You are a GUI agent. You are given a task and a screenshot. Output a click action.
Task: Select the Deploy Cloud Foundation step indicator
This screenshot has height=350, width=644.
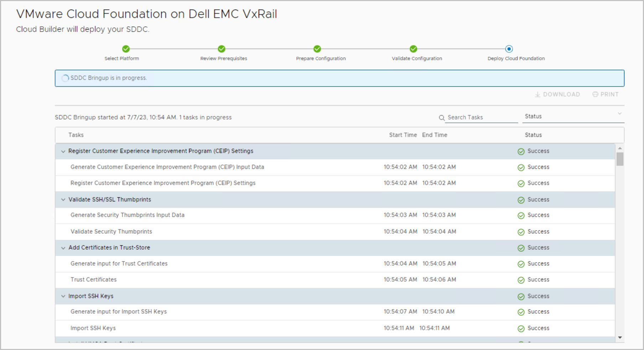click(x=509, y=49)
